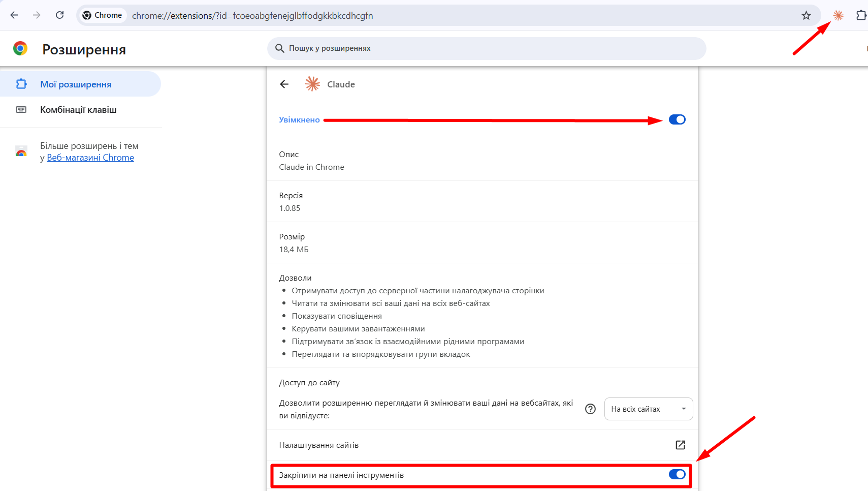Click permission Переглядати та впорядковувати групи вкладок
868x491 pixels.
(381, 354)
